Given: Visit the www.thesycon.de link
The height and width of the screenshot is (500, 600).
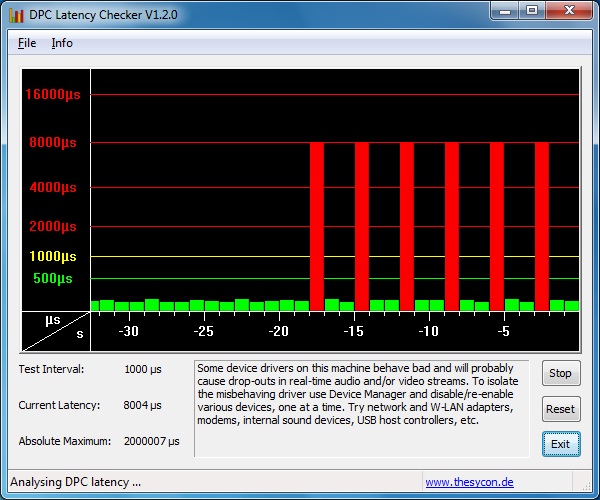Looking at the screenshot, I should 469,482.
